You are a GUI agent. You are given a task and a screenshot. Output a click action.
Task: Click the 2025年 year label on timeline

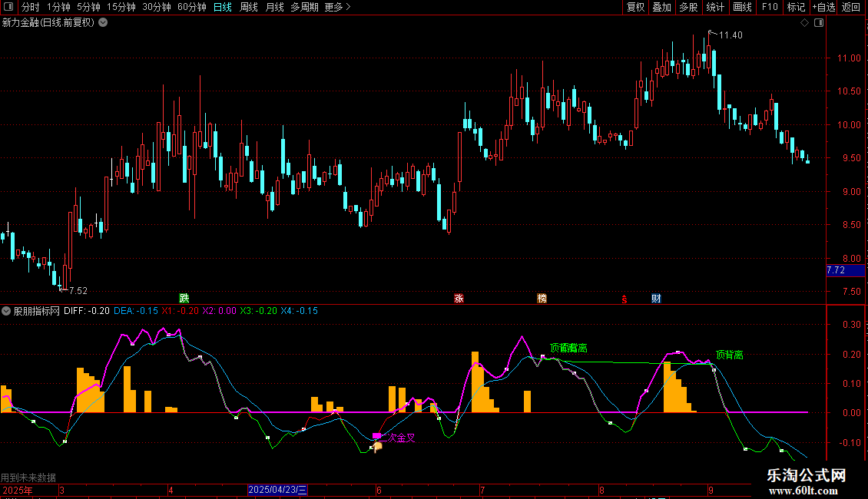(x=17, y=490)
